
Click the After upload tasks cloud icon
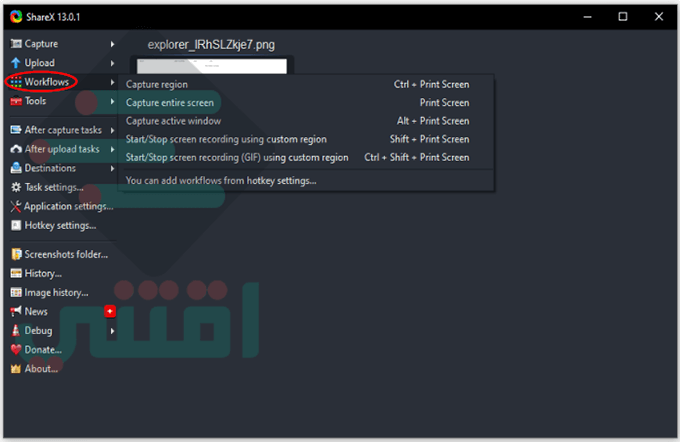pos(16,149)
